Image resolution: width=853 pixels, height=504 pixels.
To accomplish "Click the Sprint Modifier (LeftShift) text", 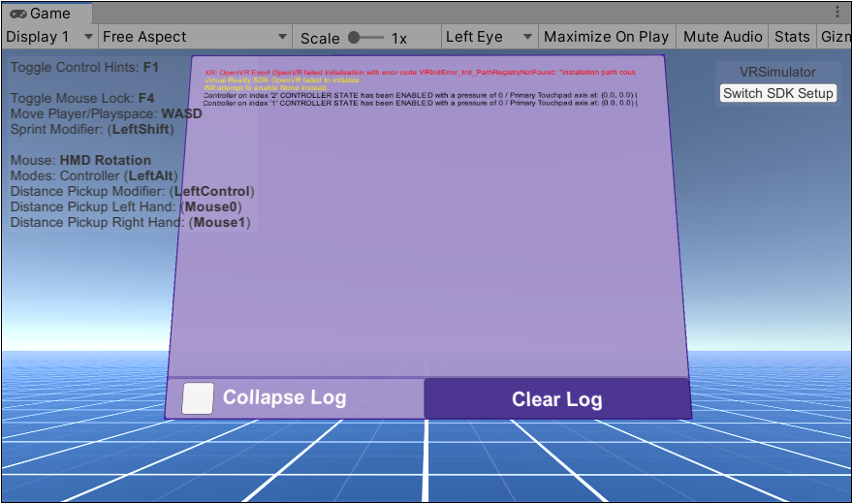I will (x=92, y=130).
